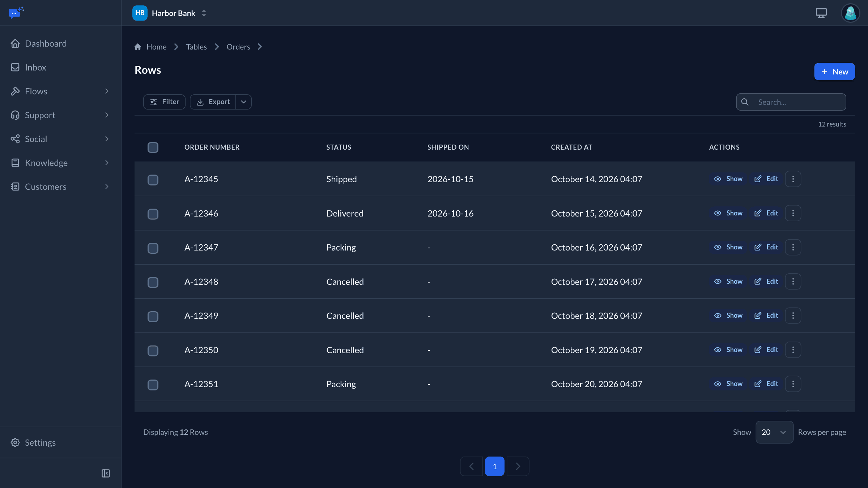This screenshot has height=488, width=868.
Task: Click the New row button
Action: [x=834, y=72]
